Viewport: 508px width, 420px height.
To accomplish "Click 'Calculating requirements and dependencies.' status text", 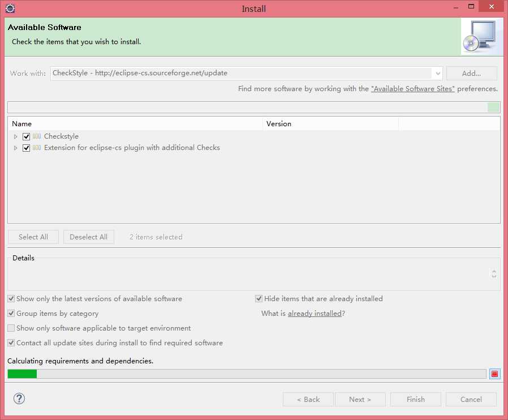I will point(80,361).
